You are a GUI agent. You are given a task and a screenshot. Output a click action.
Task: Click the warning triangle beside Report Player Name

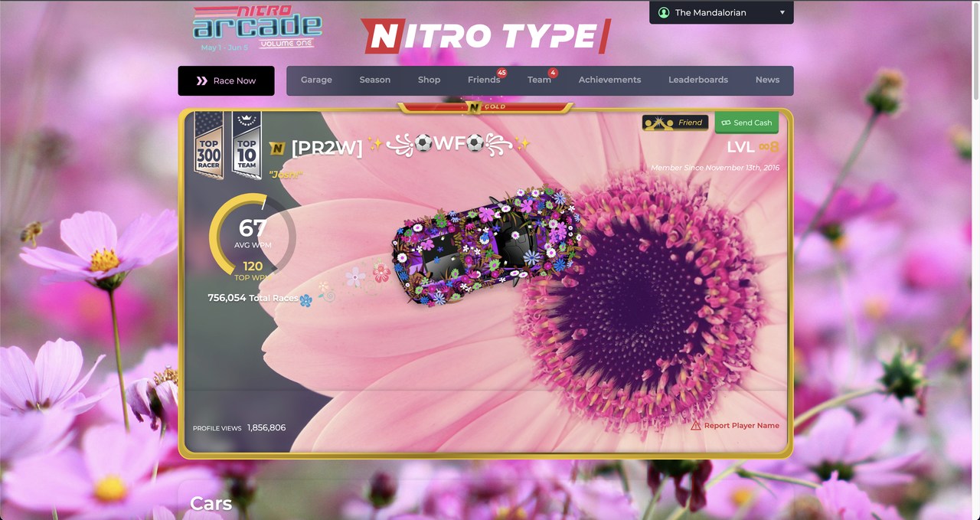695,426
